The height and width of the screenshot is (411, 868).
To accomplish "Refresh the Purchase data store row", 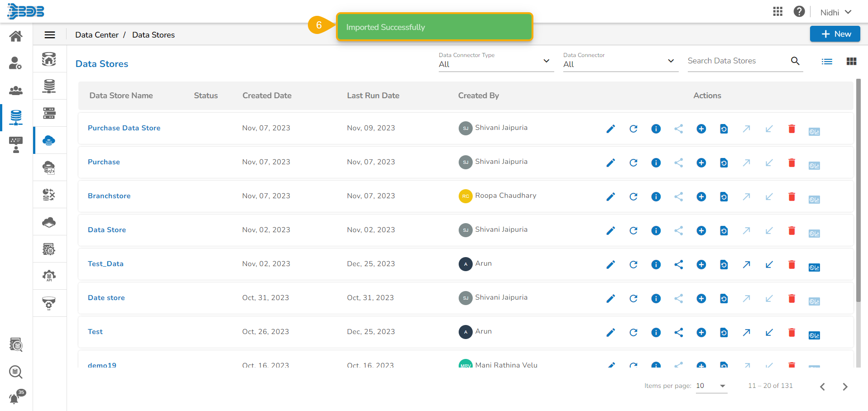I will click(633, 163).
